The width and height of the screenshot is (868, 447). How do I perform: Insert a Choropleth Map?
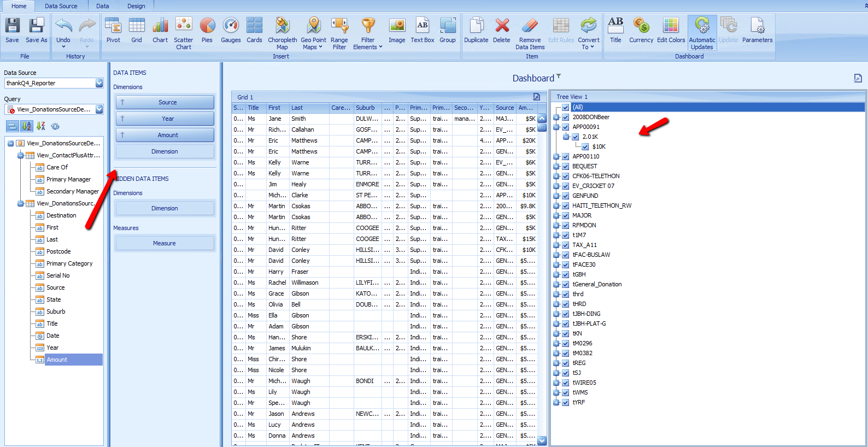(x=283, y=33)
